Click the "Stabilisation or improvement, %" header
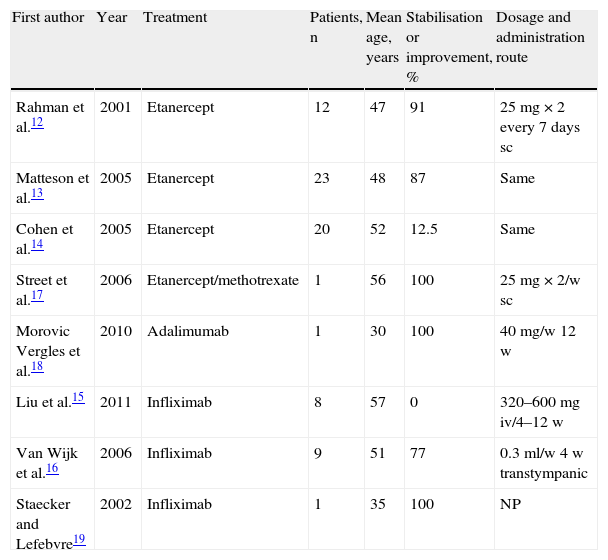This screenshot has width=608, height=560. pyautogui.click(x=448, y=47)
